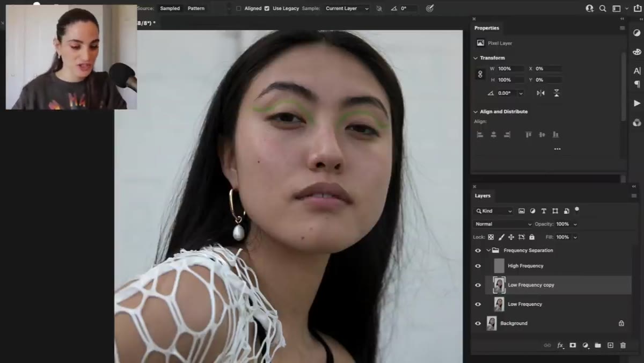Align vertical centers icon
Image resolution: width=644 pixels, height=363 pixels.
[542, 134]
